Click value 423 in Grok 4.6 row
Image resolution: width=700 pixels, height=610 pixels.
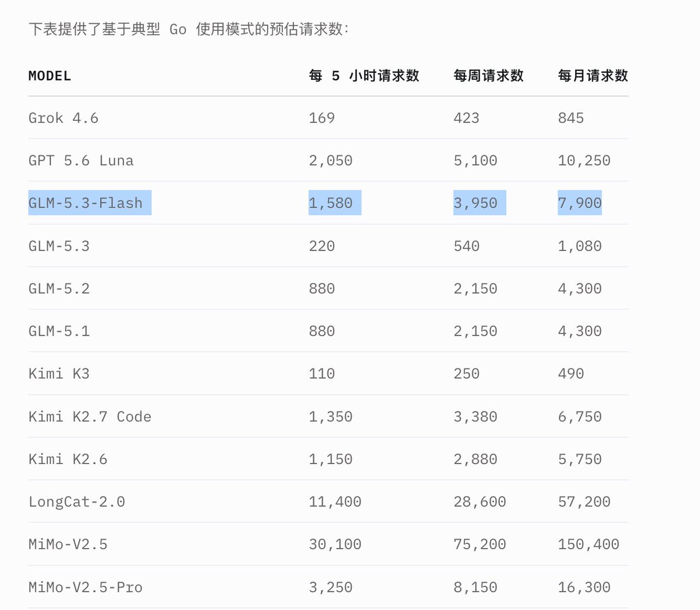point(466,118)
